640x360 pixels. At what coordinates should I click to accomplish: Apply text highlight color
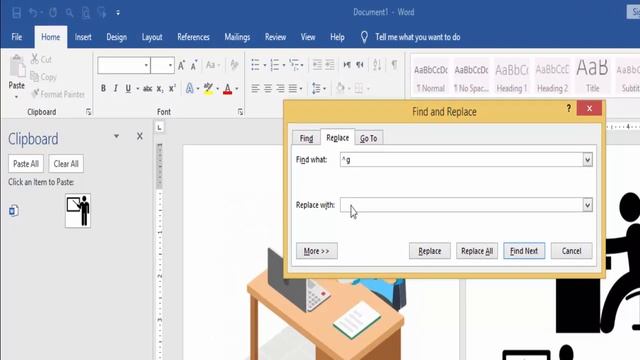tap(208, 88)
